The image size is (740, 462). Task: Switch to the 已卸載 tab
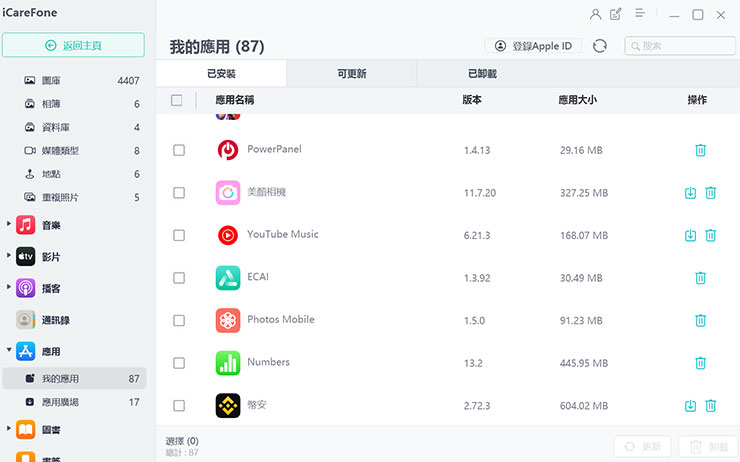482,74
